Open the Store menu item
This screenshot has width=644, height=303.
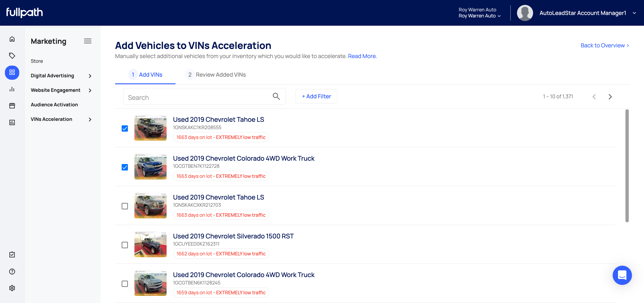pos(37,61)
